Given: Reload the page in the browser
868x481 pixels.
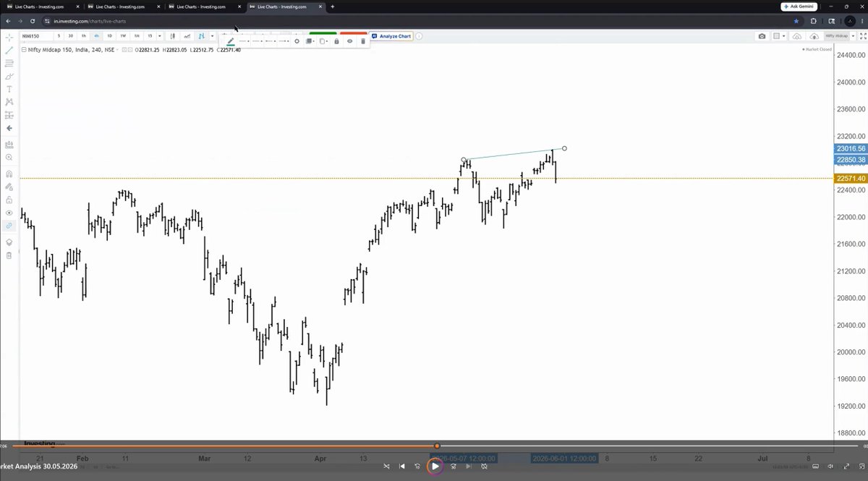Looking at the screenshot, I should pos(32,21).
